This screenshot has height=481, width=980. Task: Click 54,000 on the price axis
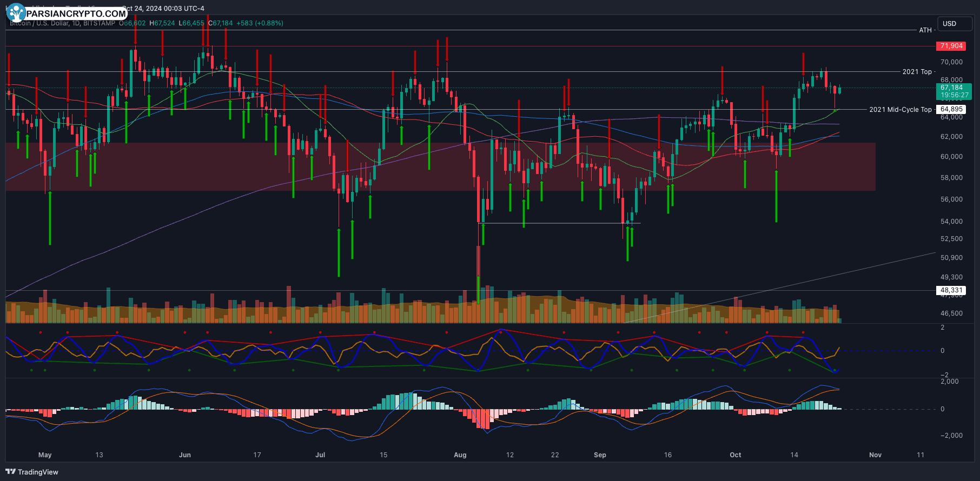tap(951, 222)
